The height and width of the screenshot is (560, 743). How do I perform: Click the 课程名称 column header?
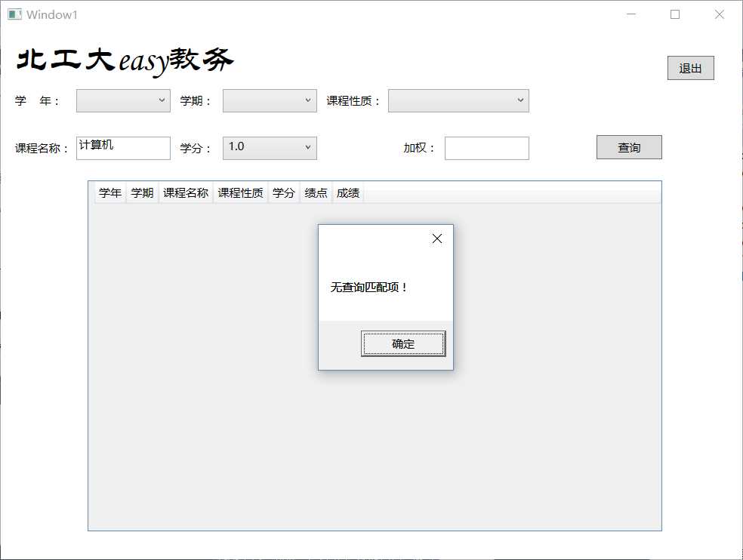(x=186, y=192)
